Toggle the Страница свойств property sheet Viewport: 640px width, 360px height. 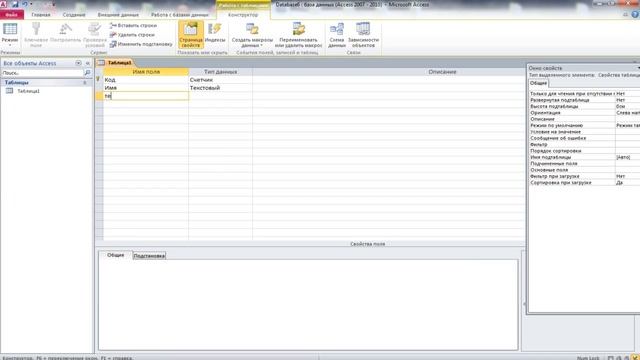(191, 35)
